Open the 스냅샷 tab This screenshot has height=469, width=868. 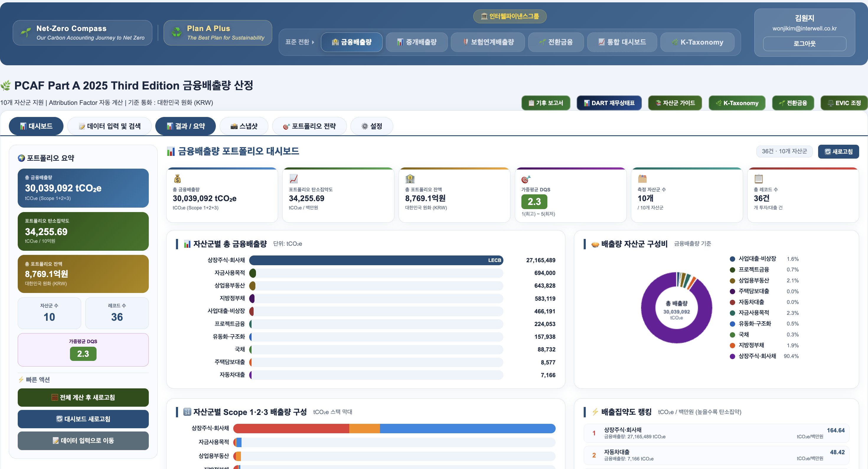pos(244,126)
